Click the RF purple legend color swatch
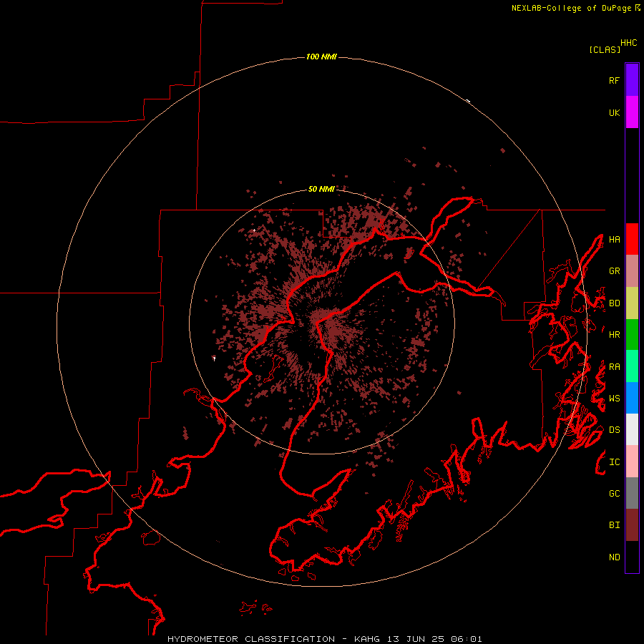Screen dimensions: 644x644 pyautogui.click(x=632, y=80)
